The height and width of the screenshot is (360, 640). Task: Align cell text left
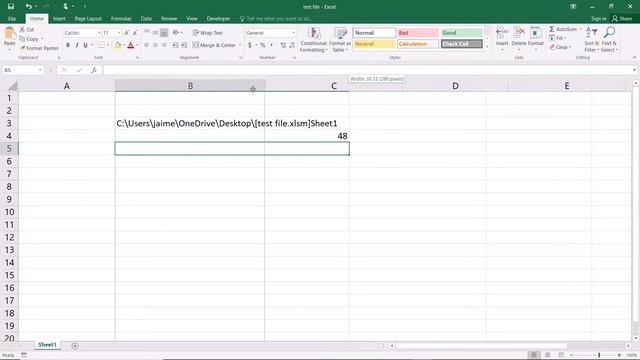147,45
